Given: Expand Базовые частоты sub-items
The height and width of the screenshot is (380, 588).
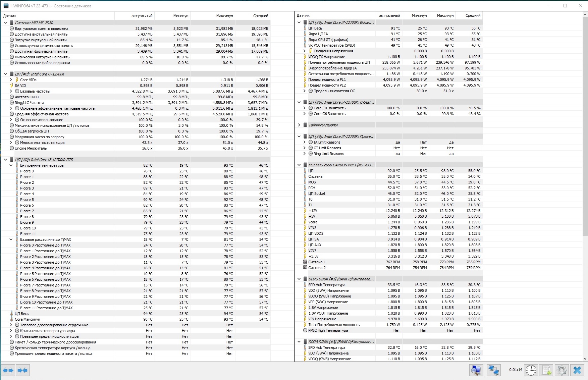Looking at the screenshot, I should point(11,91).
